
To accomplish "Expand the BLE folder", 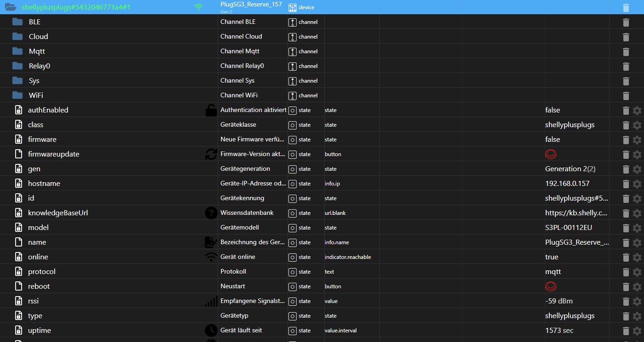I will (x=17, y=22).
